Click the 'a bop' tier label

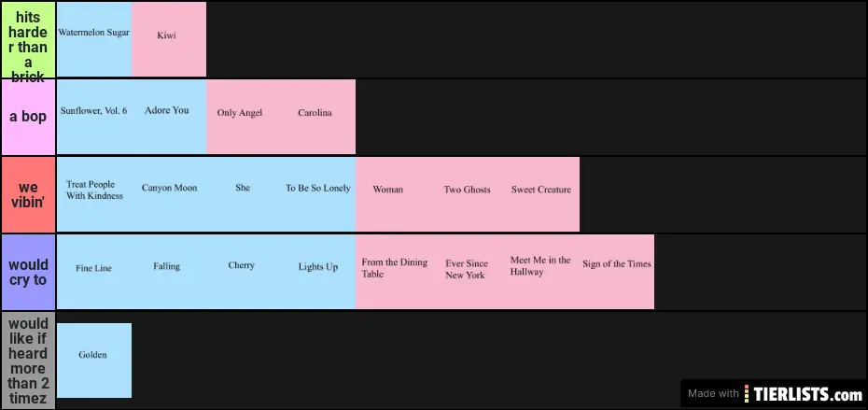point(28,117)
